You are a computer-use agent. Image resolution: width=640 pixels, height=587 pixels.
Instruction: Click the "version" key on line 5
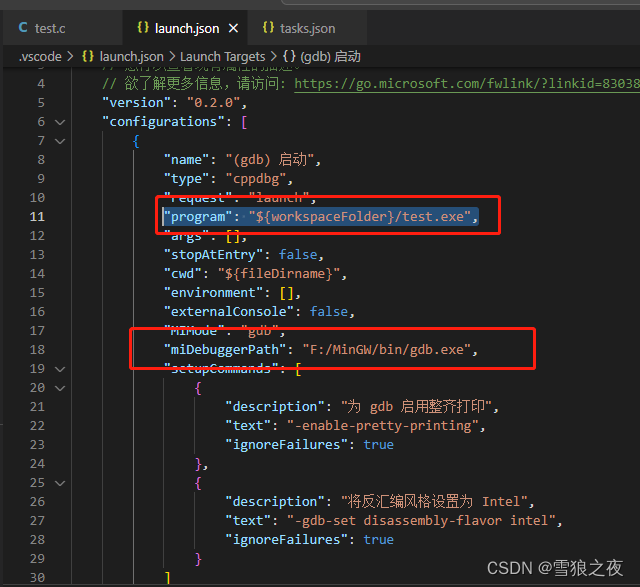136,103
